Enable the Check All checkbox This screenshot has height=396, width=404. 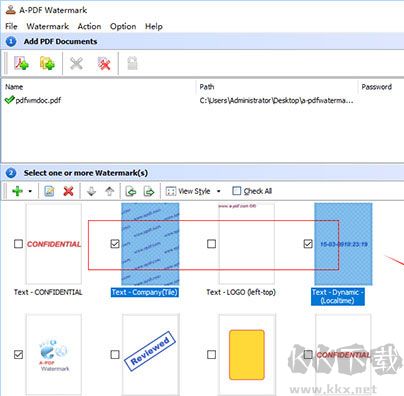(236, 191)
